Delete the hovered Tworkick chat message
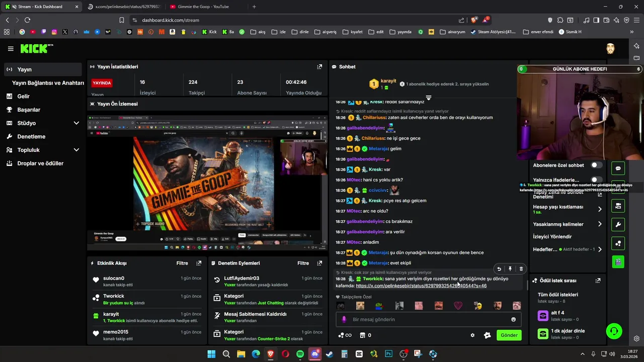 point(521,269)
